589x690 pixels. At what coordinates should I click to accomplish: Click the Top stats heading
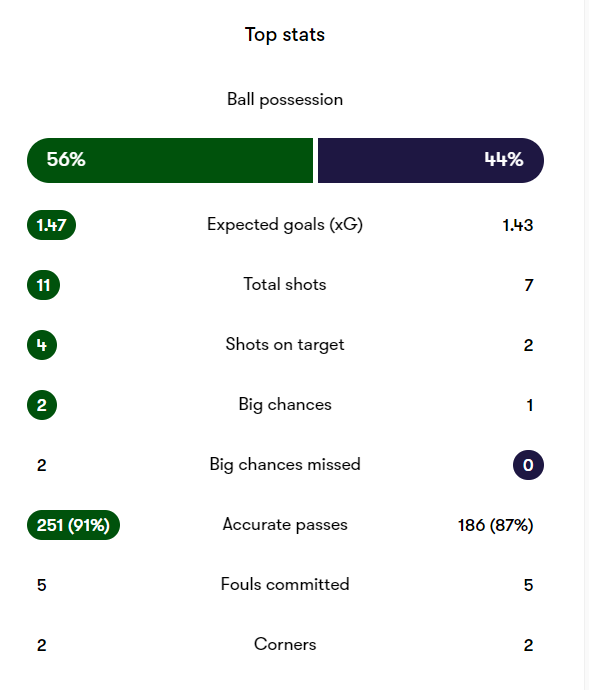(x=285, y=35)
